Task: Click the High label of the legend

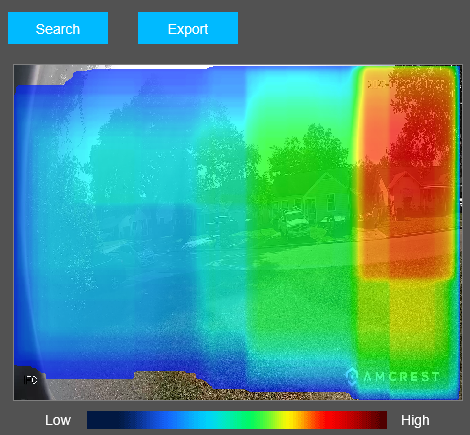Action: click(415, 420)
